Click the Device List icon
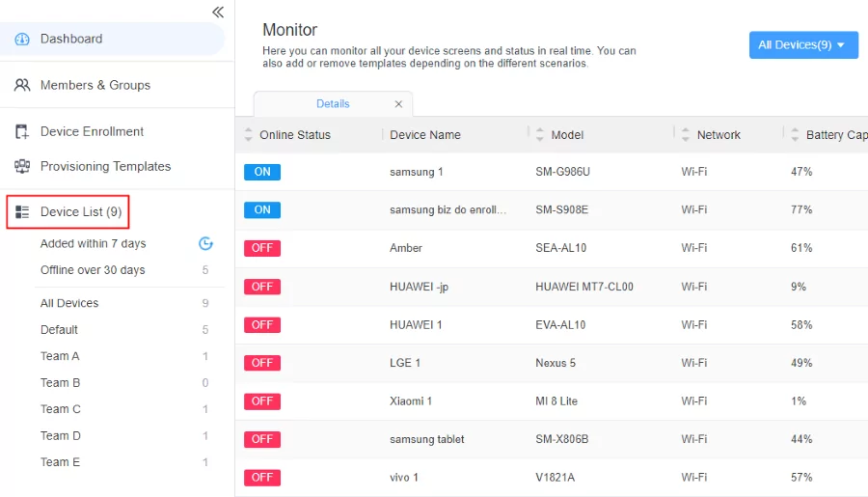Viewport: 868px width, 497px height. pos(22,211)
